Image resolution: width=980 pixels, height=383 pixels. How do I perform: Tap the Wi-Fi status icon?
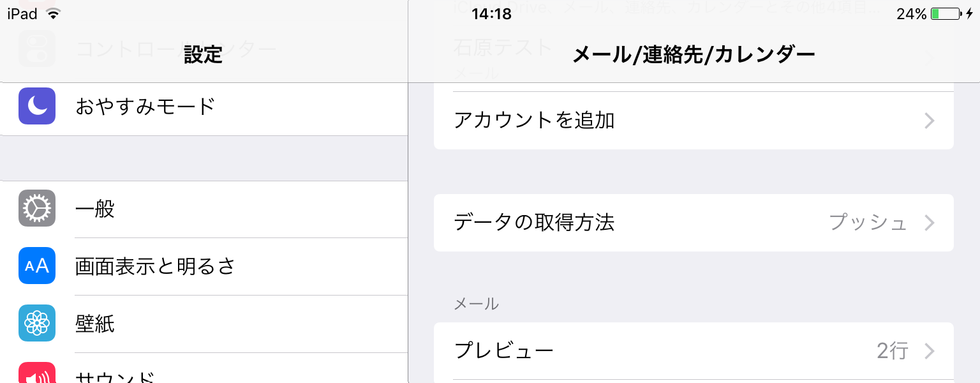tap(54, 13)
